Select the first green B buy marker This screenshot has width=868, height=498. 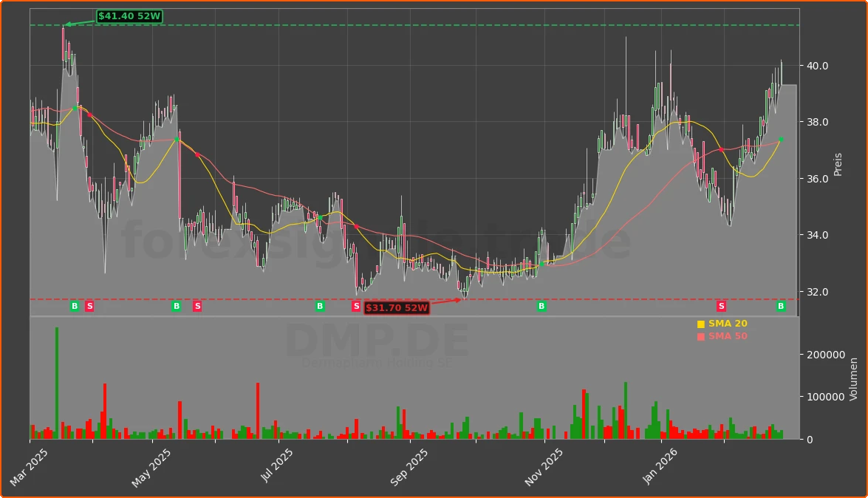tap(74, 306)
